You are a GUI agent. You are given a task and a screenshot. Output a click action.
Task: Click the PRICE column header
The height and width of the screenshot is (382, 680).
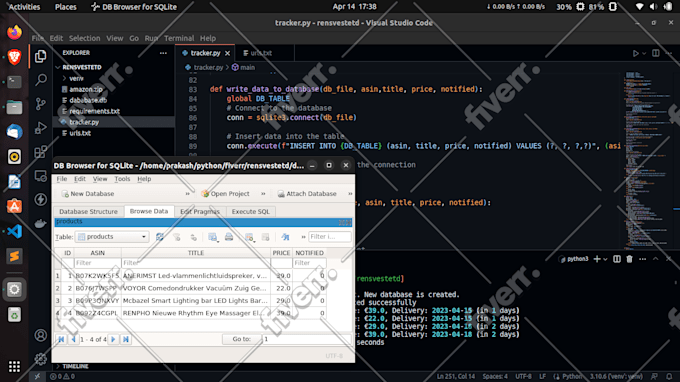coord(281,253)
